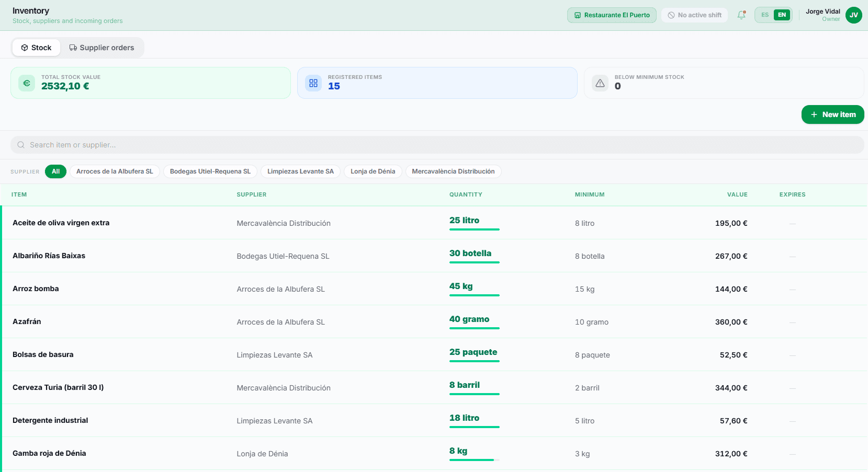Sort by the QUANTITY column header
The image size is (868, 472).
[x=466, y=194]
